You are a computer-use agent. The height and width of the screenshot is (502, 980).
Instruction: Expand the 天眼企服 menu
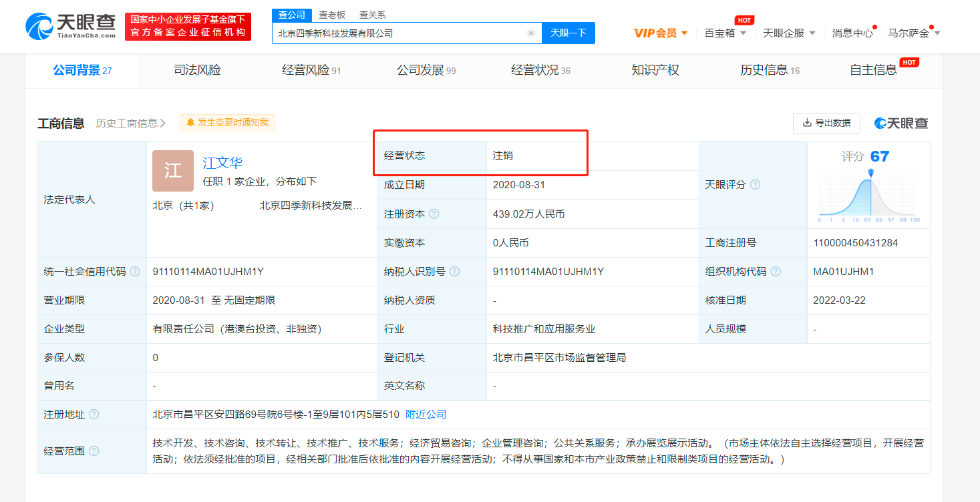coord(789,33)
